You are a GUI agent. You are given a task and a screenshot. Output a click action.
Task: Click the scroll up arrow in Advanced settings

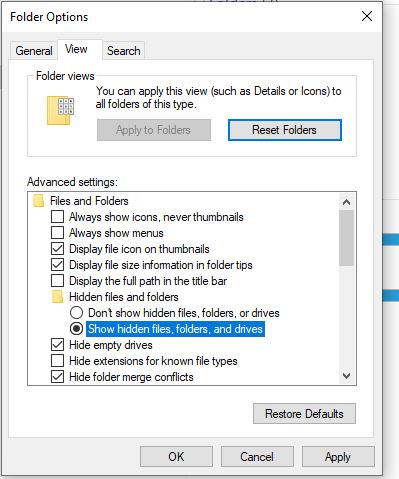pos(346,202)
